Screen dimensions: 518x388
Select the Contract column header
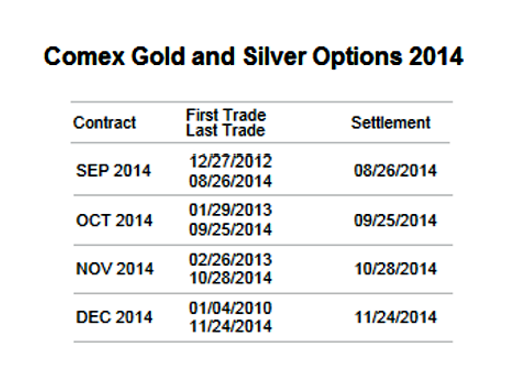(105, 123)
